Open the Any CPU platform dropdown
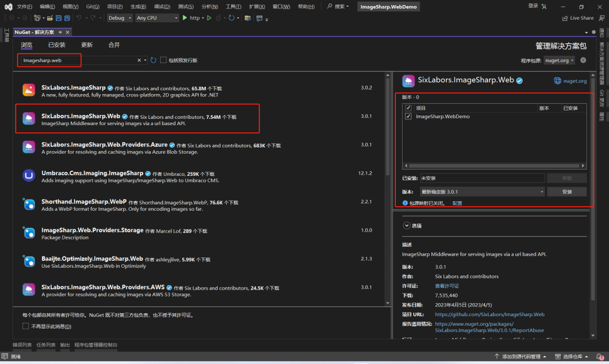This screenshot has height=364, width=609. pos(157,18)
